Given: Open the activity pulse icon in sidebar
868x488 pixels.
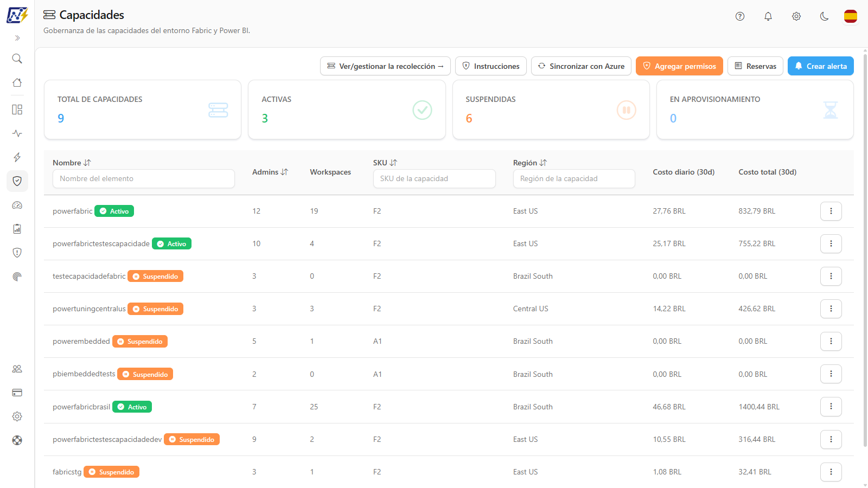Looking at the screenshot, I should pyautogui.click(x=17, y=133).
